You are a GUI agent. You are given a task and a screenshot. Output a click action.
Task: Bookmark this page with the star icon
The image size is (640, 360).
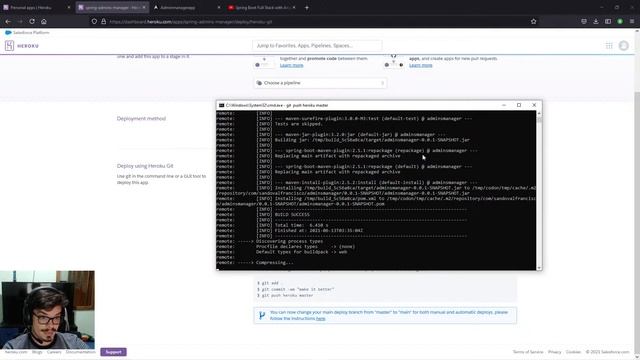click(533, 21)
